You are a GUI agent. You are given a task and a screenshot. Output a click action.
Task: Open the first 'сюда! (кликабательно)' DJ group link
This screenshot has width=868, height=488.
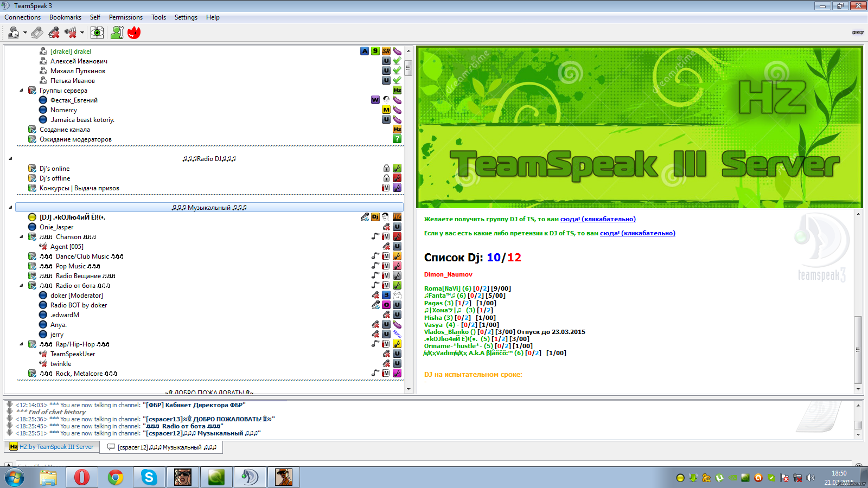click(598, 219)
